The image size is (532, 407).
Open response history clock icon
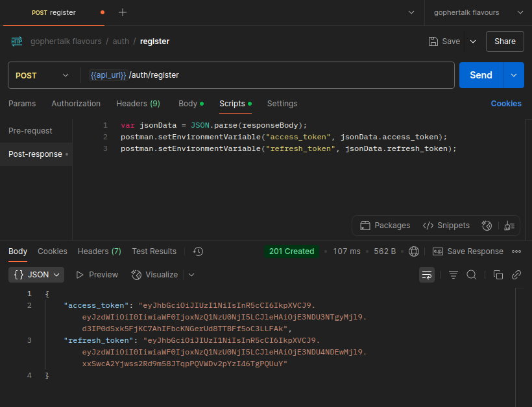coord(198,251)
